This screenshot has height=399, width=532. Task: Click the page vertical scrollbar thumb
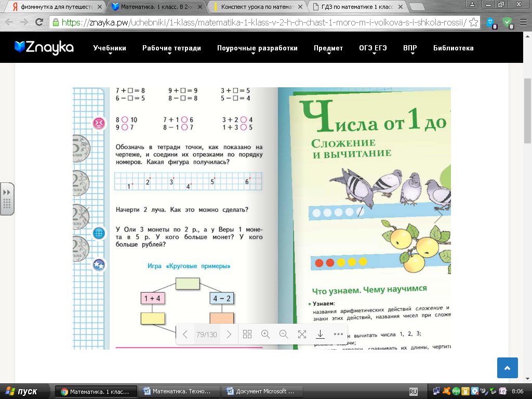(528, 111)
